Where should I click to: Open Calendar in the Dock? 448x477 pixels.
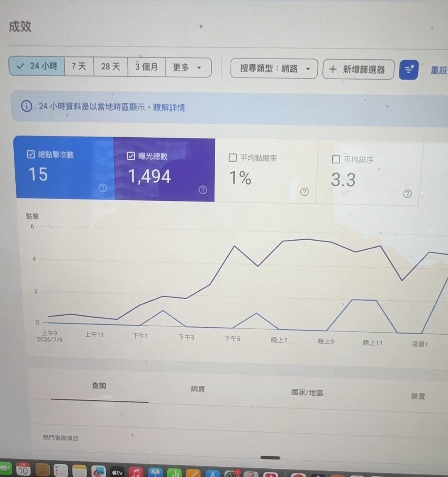coord(23,470)
